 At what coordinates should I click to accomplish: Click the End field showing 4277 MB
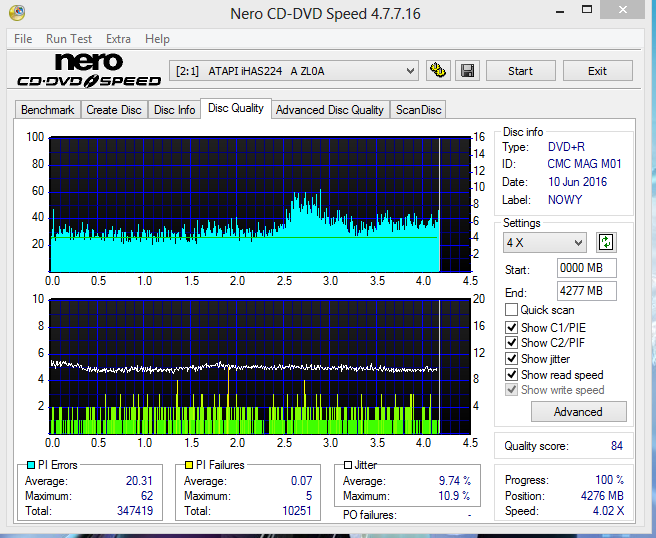tap(587, 291)
